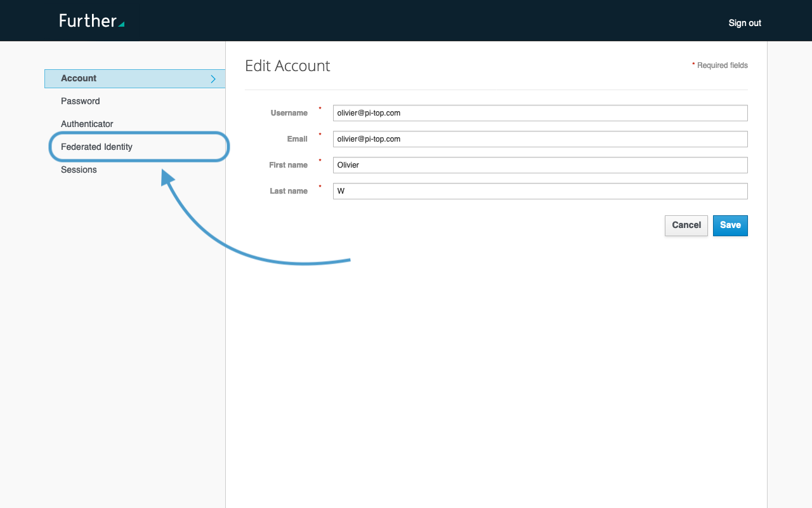Click into the Email field
This screenshot has height=508, width=812.
point(540,139)
